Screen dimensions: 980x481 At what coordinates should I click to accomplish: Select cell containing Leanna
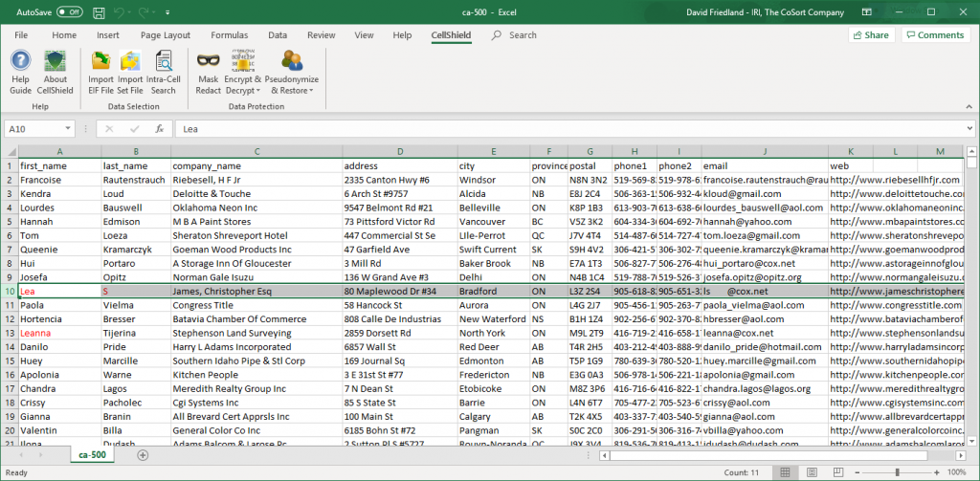(59, 333)
